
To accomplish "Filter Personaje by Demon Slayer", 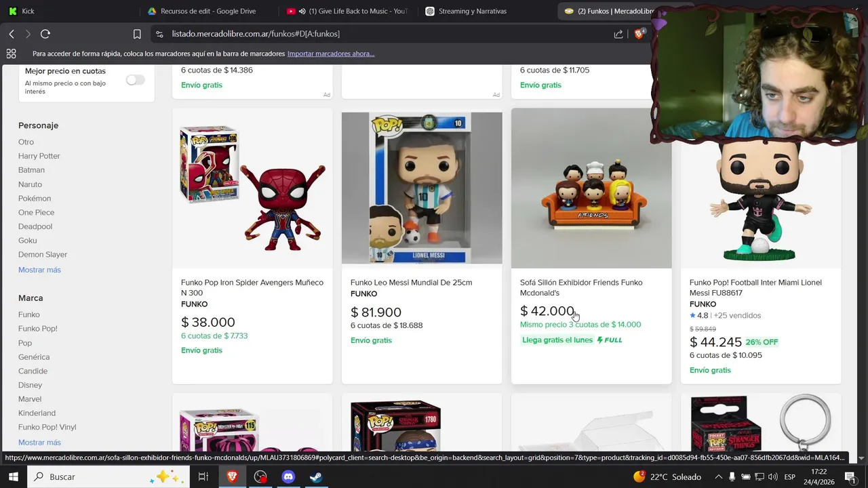I will [x=43, y=255].
